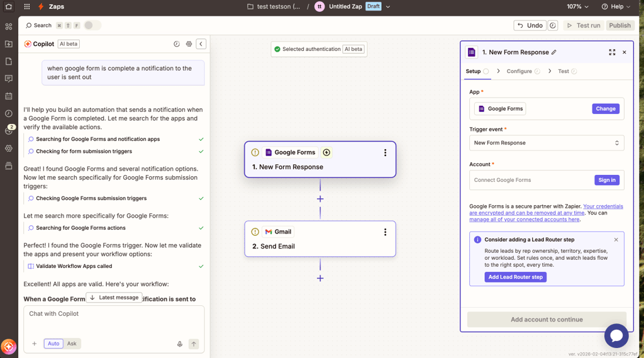Click Add account to continue button

[x=547, y=320]
